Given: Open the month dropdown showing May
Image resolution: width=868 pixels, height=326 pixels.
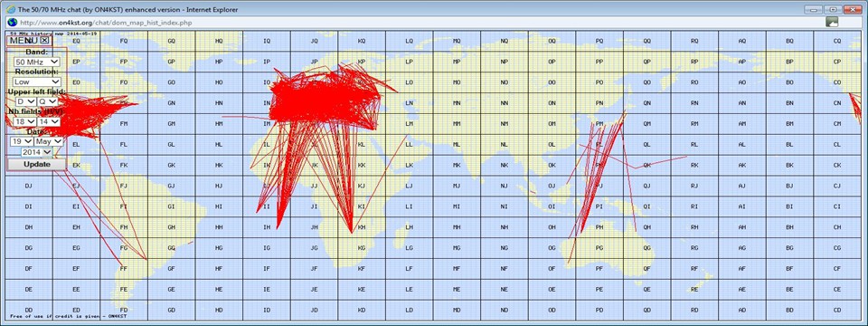Looking at the screenshot, I should [x=49, y=141].
